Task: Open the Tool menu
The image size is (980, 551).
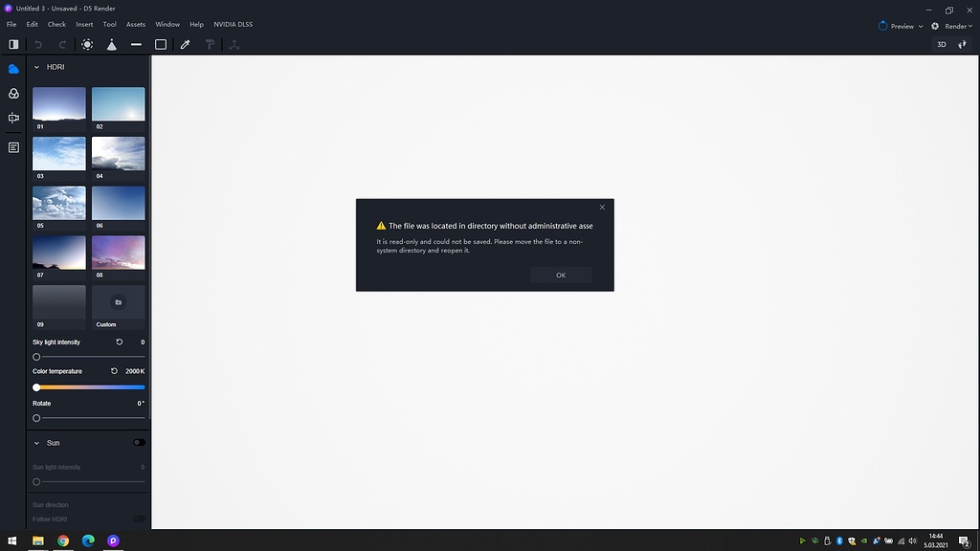Action: tap(109, 24)
